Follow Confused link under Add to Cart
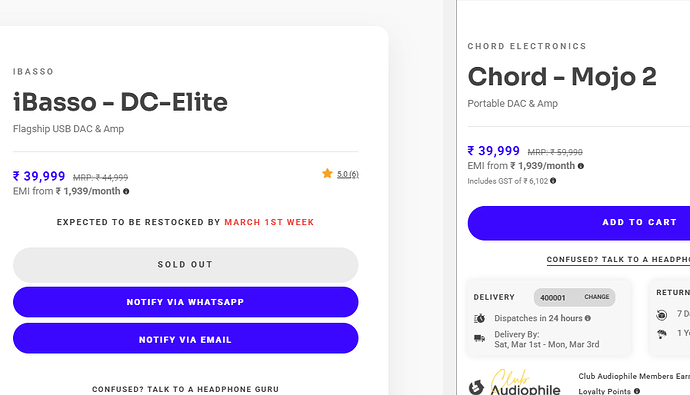Image resolution: width=690 pixels, height=395 pixels. coord(618,260)
